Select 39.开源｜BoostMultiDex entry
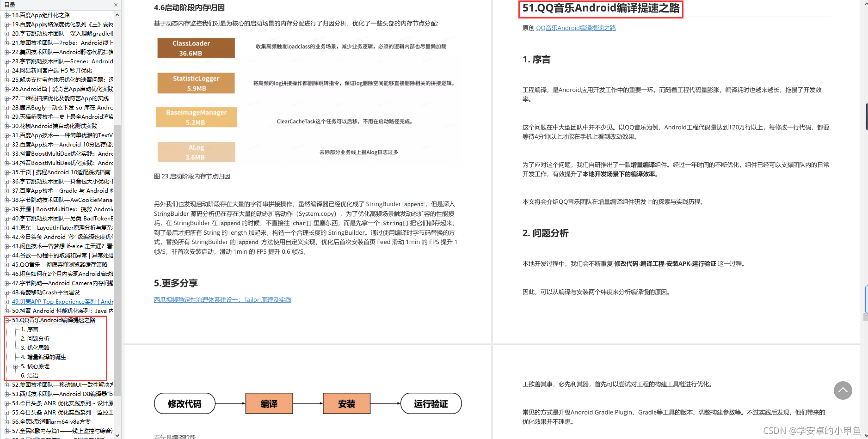 (62, 209)
